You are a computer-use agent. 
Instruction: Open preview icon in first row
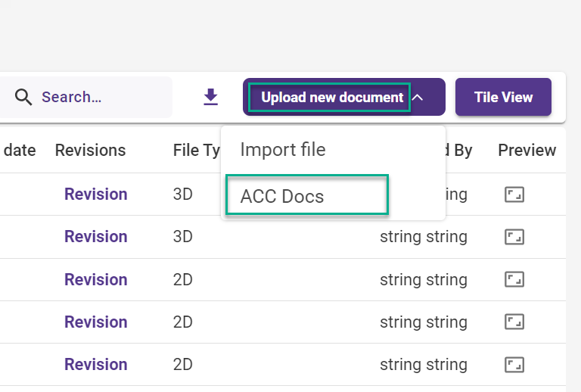coord(514,194)
